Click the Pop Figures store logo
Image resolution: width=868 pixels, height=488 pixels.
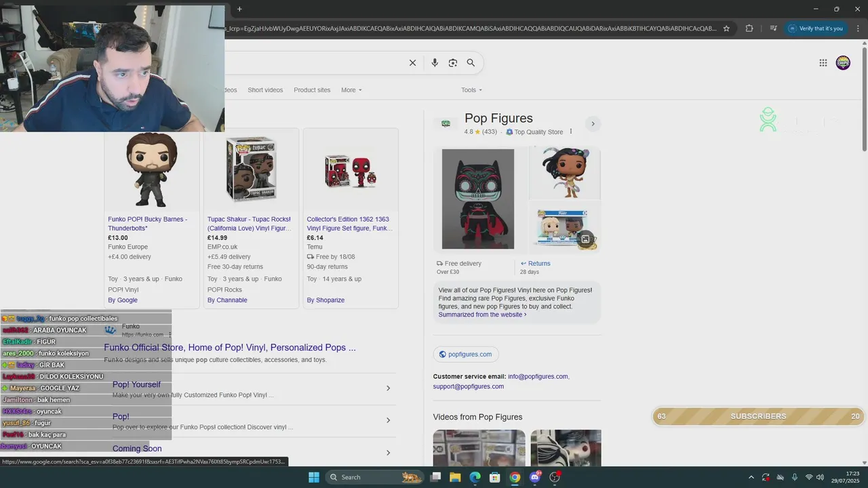[446, 123]
